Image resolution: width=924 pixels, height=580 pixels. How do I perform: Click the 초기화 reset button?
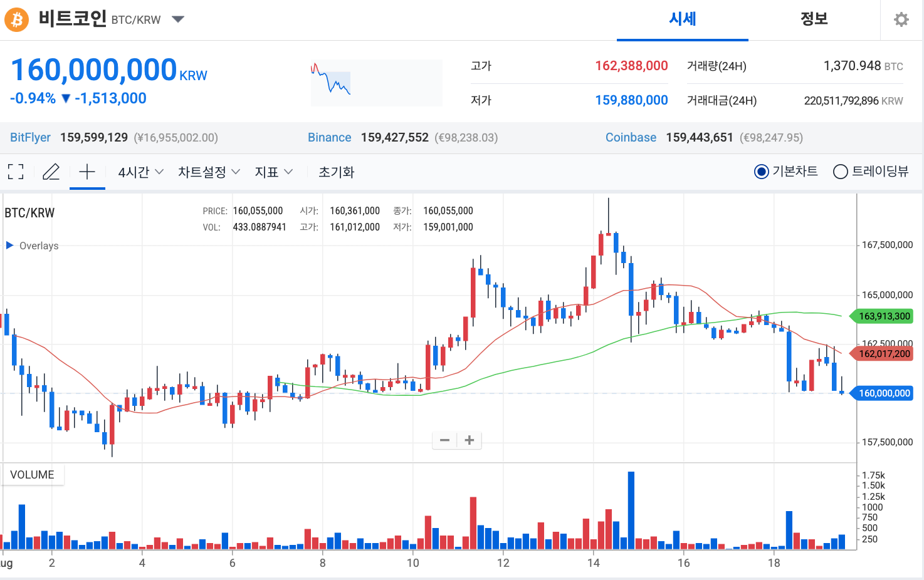336,172
